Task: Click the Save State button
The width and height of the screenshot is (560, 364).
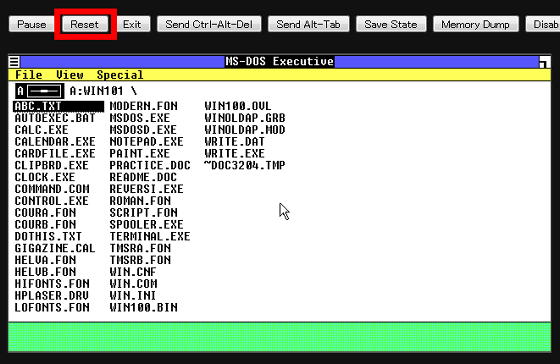Action: (391, 24)
